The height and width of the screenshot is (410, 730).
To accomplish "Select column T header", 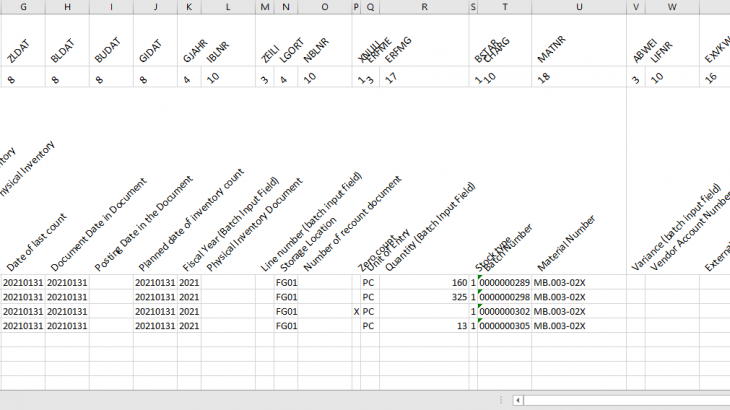I will (504, 7).
